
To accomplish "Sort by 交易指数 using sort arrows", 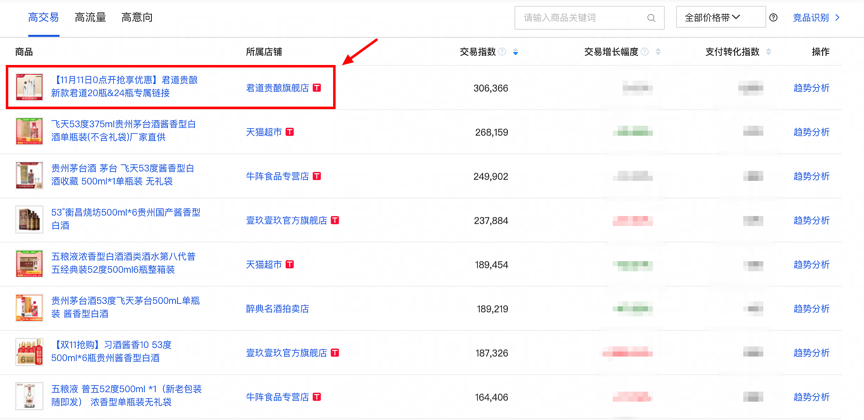I will click(515, 52).
